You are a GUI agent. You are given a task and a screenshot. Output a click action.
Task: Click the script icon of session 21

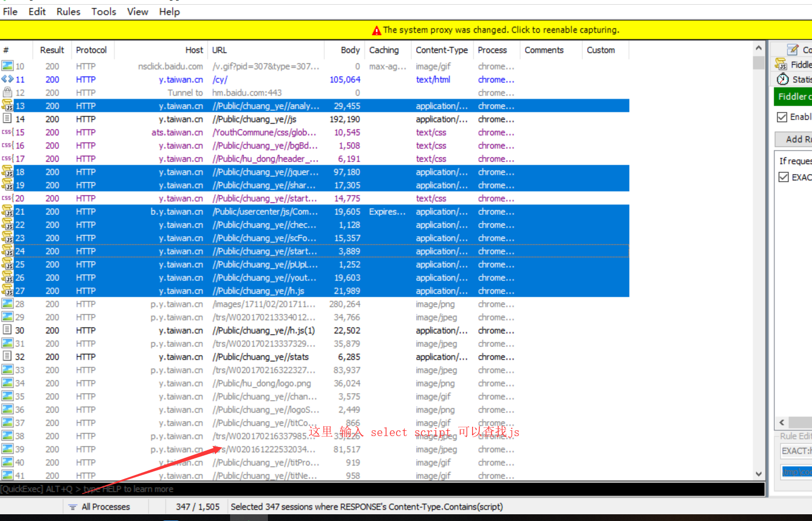[7, 211]
